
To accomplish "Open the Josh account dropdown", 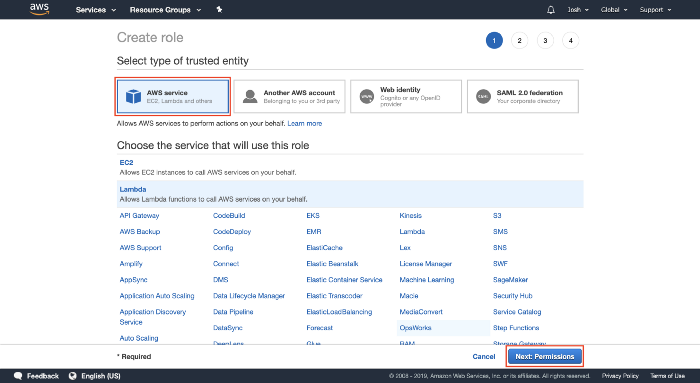I will 578,10.
